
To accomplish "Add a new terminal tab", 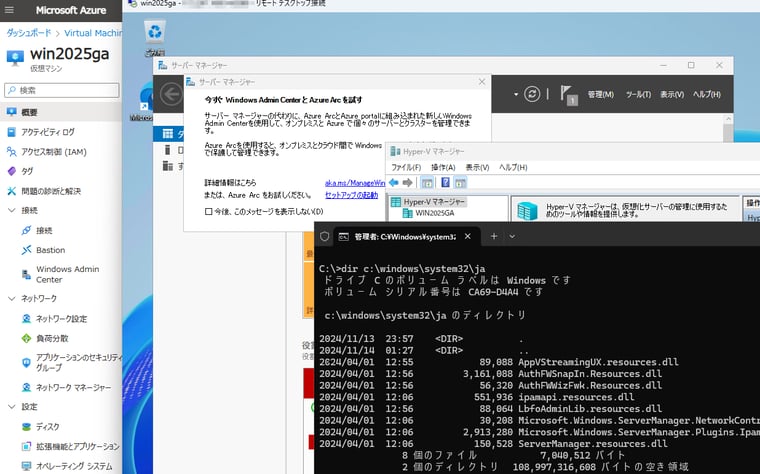I will [494, 237].
